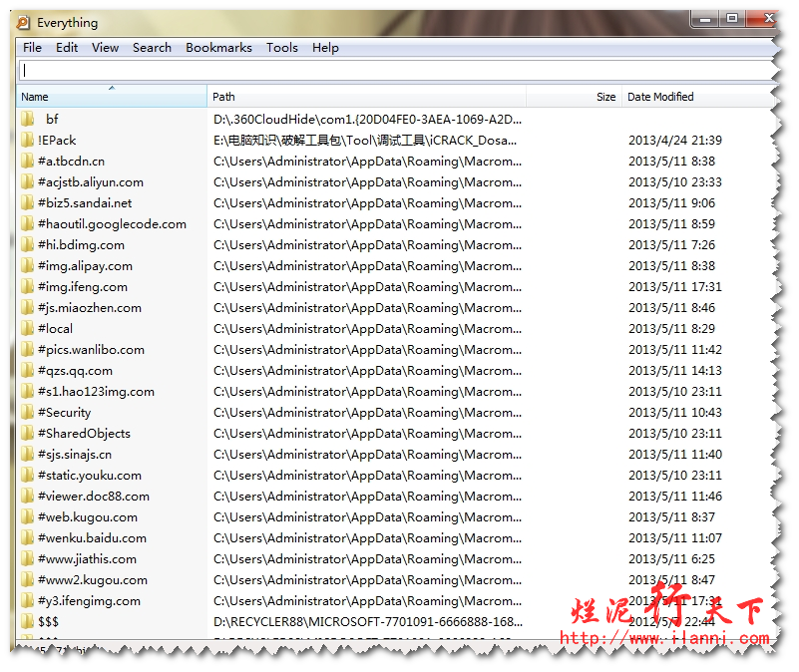Click date 2013/5/11 10:43
The width and height of the screenshot is (799, 672).
[675, 412]
